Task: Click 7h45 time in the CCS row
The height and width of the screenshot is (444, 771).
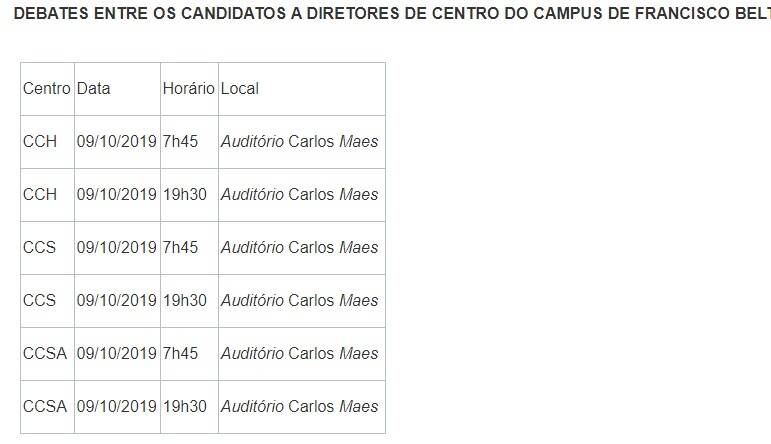Action: [180, 247]
